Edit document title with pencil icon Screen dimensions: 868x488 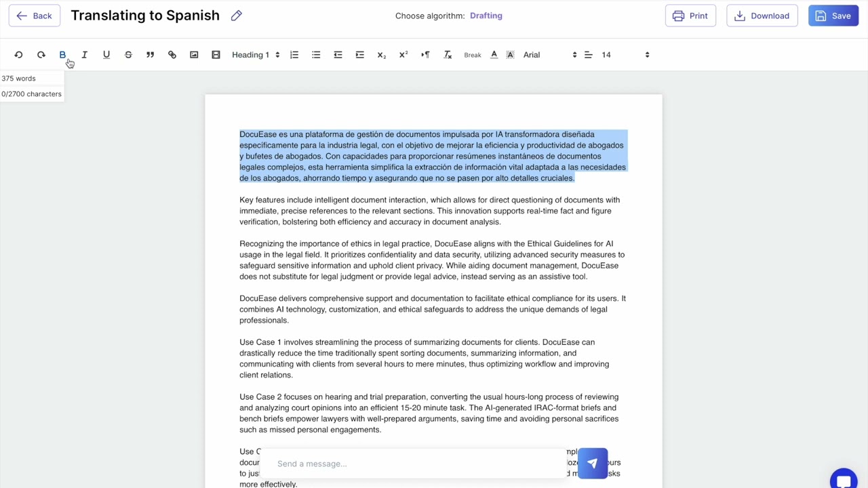click(x=236, y=16)
